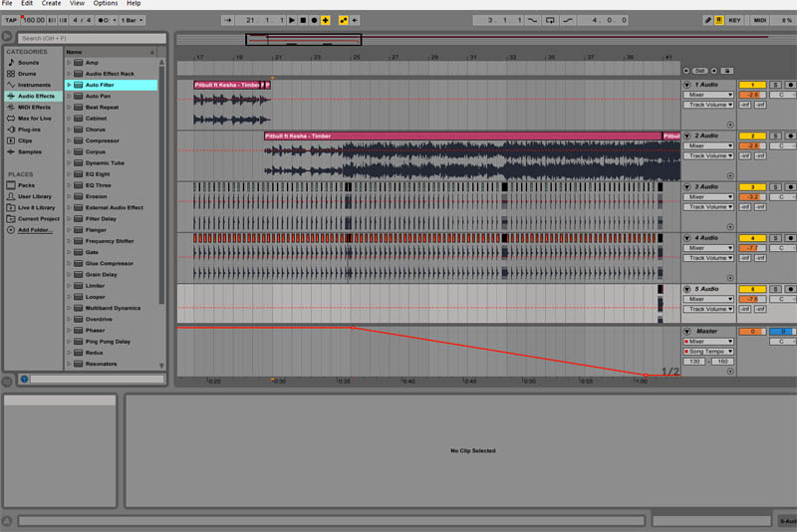Click the MIDI map mode button
Image resolution: width=797 pixels, height=532 pixels.
coord(760,20)
